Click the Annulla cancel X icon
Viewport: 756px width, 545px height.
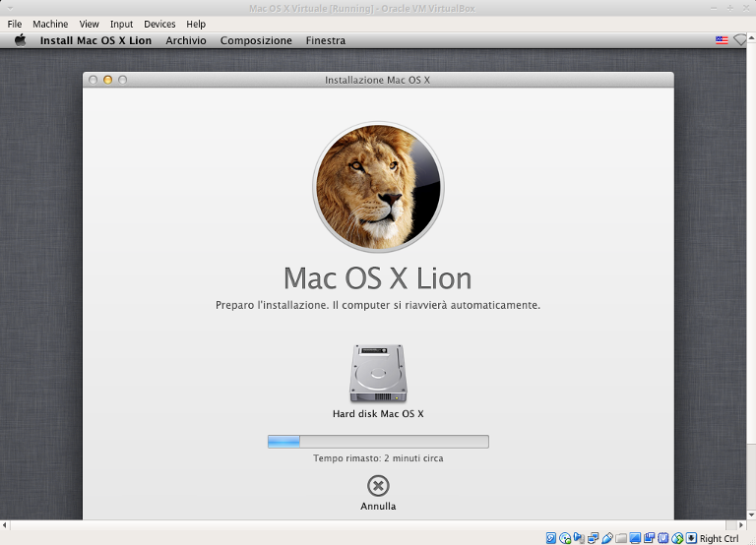point(378,486)
